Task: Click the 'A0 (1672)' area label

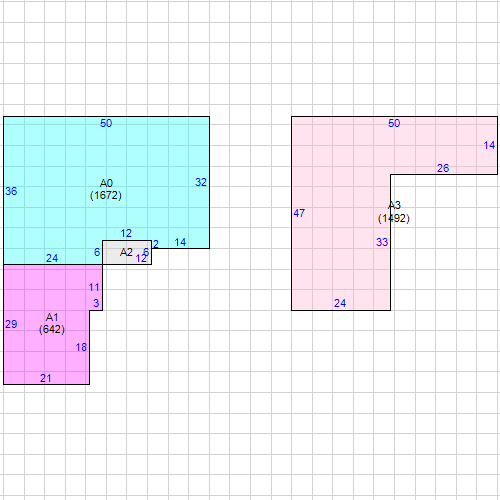Action: (x=106, y=189)
